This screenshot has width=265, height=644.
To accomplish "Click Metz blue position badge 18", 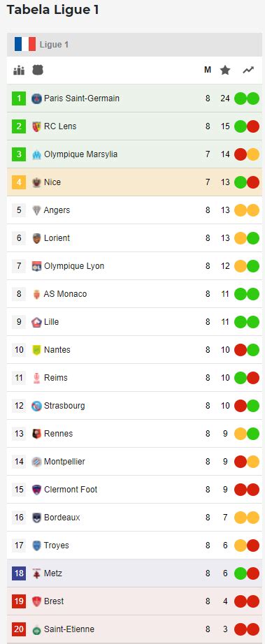I will pyautogui.click(x=19, y=573).
